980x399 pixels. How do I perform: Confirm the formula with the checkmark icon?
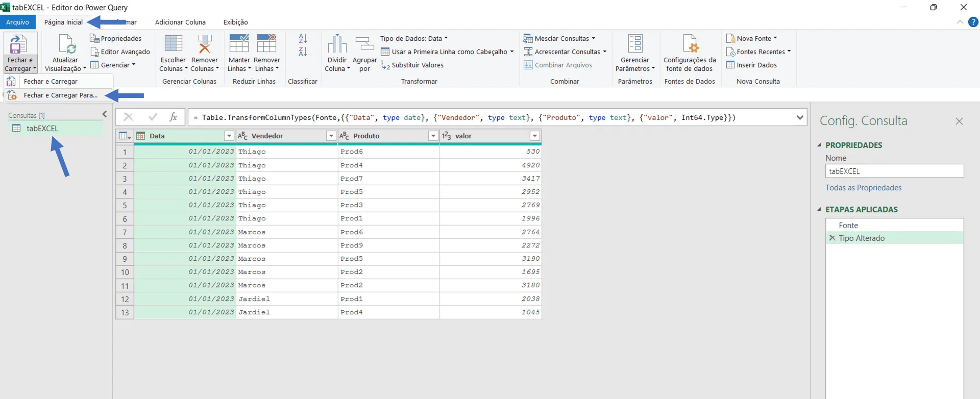tap(153, 117)
